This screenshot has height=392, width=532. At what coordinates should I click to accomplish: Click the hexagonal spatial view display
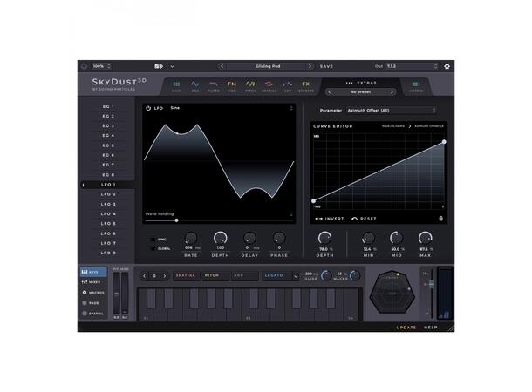tap(392, 292)
